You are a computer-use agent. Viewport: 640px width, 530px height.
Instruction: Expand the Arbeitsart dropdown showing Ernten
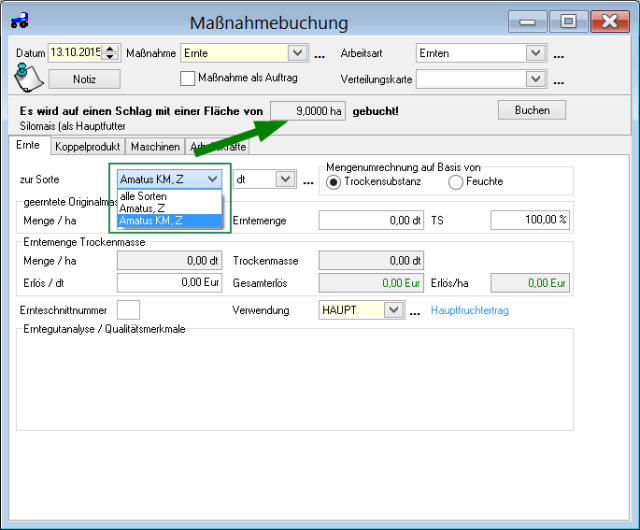pyautogui.click(x=535, y=53)
